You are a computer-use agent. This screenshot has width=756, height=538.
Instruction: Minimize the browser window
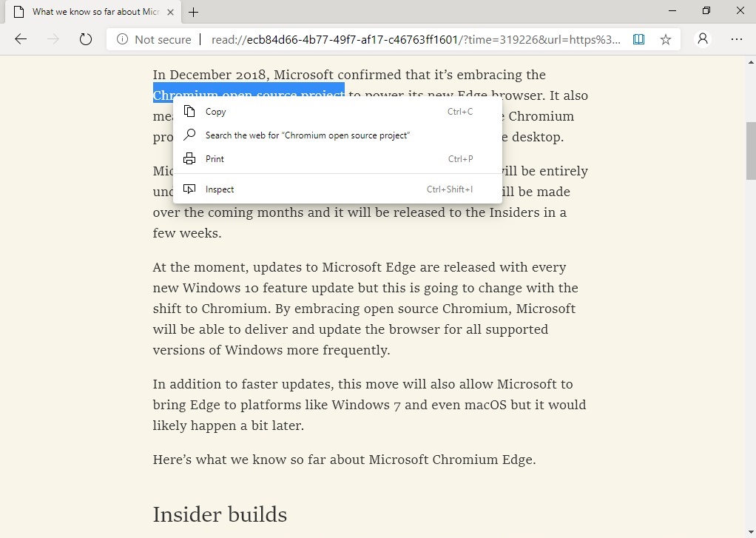[x=672, y=10]
